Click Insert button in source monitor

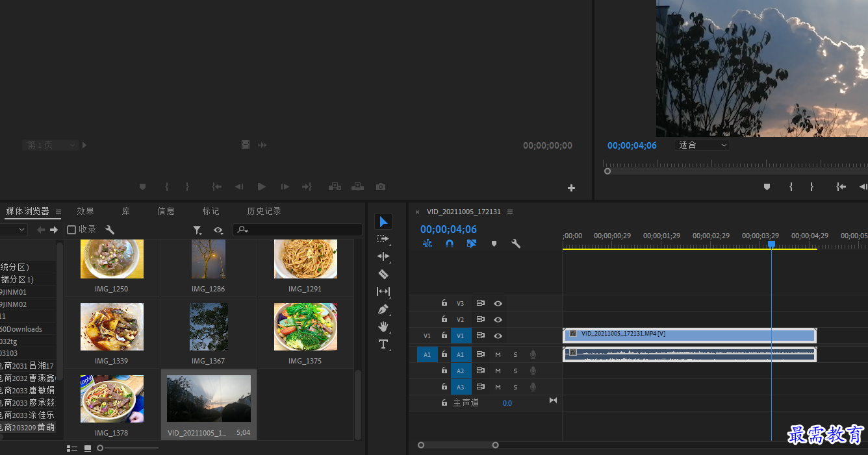pyautogui.click(x=335, y=187)
